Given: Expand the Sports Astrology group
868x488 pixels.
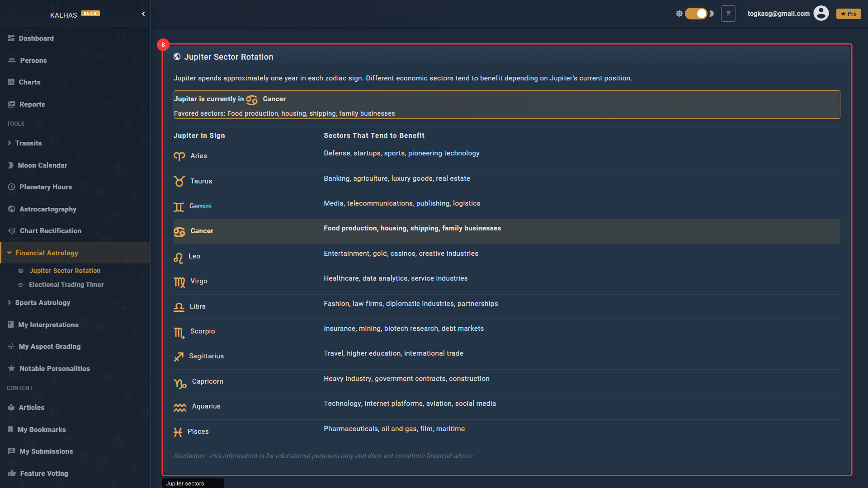Looking at the screenshot, I should click(x=42, y=303).
